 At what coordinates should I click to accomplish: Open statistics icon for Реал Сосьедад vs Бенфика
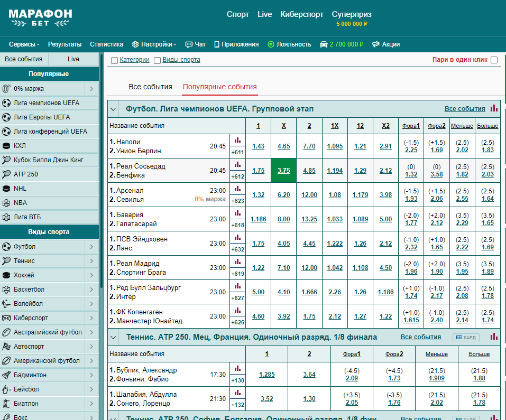(237, 165)
